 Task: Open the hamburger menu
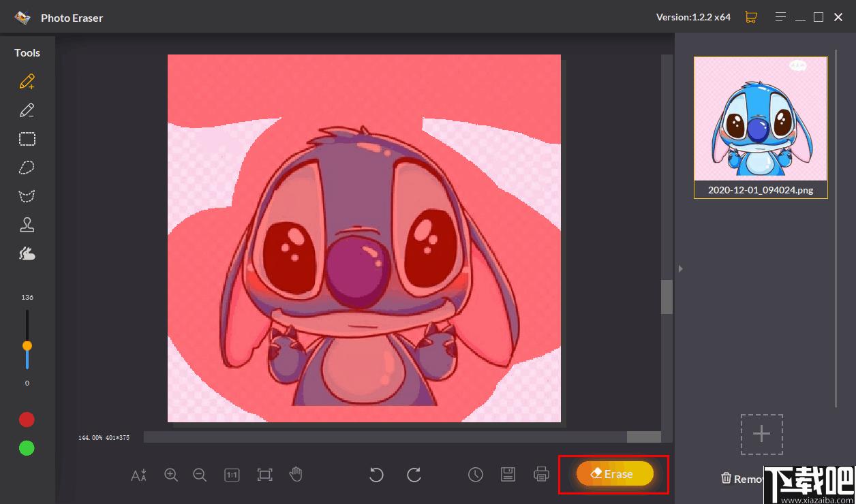[782, 17]
